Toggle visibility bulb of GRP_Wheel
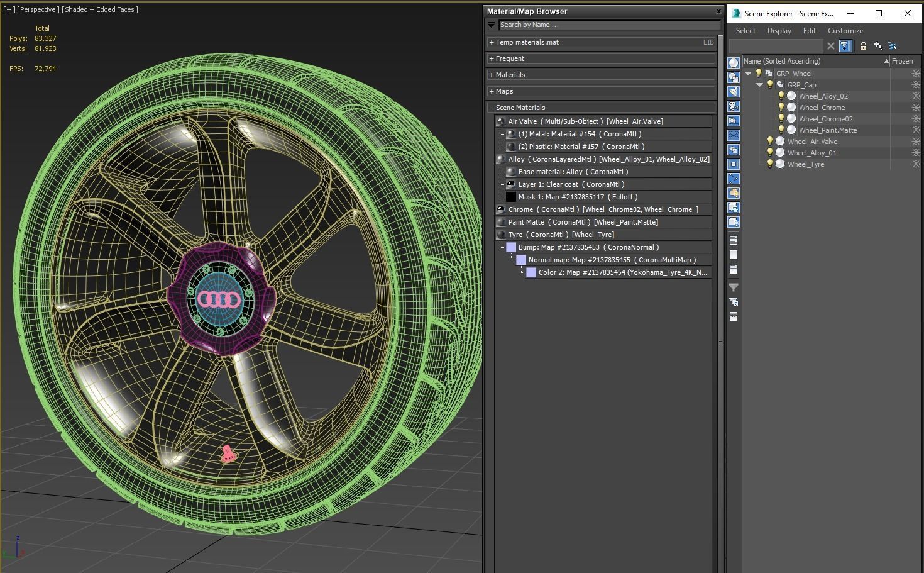The image size is (924, 573). [x=759, y=74]
